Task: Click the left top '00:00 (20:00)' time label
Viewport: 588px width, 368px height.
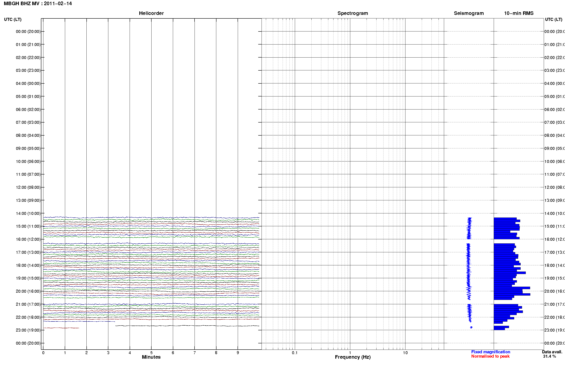Action: (x=28, y=31)
